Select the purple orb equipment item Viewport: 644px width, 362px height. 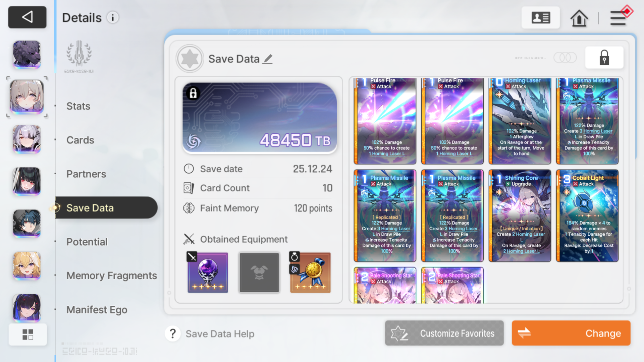(208, 272)
